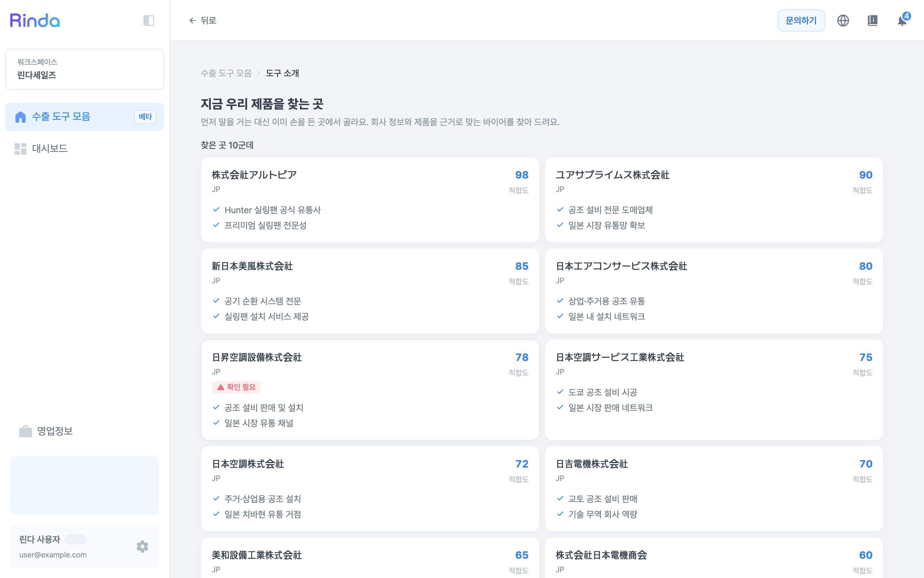
Task: Click '기술 무역 회사 역량' text
Action: click(603, 514)
